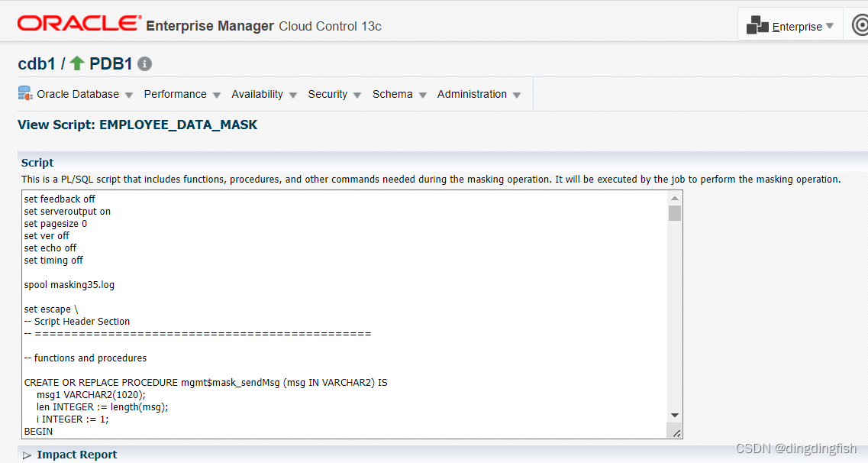Click the Oracle Database dropdown arrow
This screenshot has height=463, width=868.
coord(129,96)
